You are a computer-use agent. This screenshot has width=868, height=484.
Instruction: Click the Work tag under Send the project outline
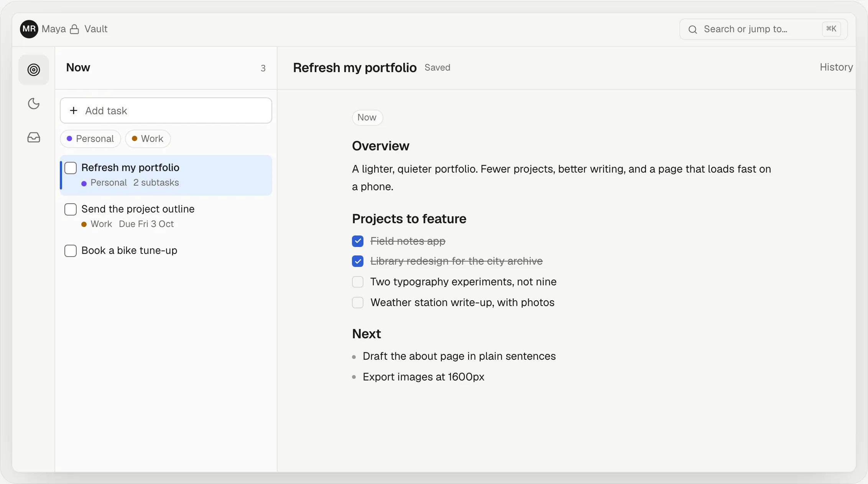tap(97, 224)
